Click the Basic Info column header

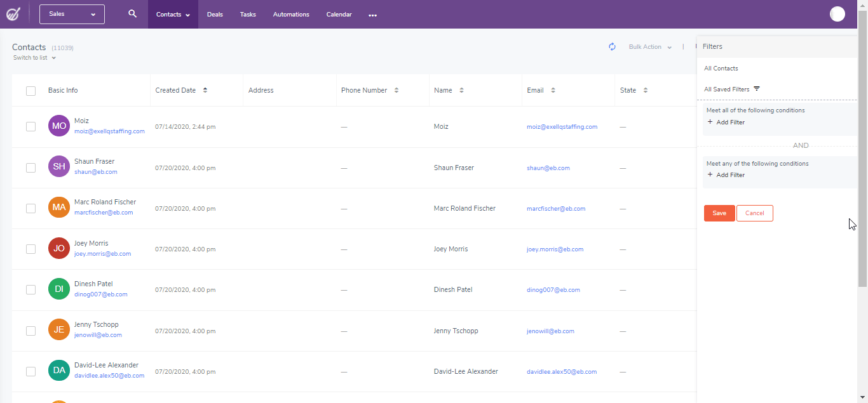coord(63,90)
